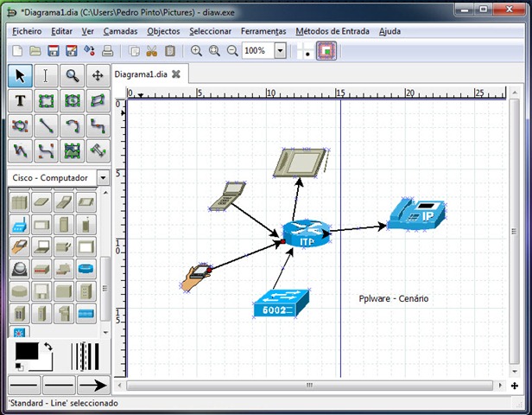Open the Ver menu
The height and width of the screenshot is (415, 532).
tap(87, 31)
